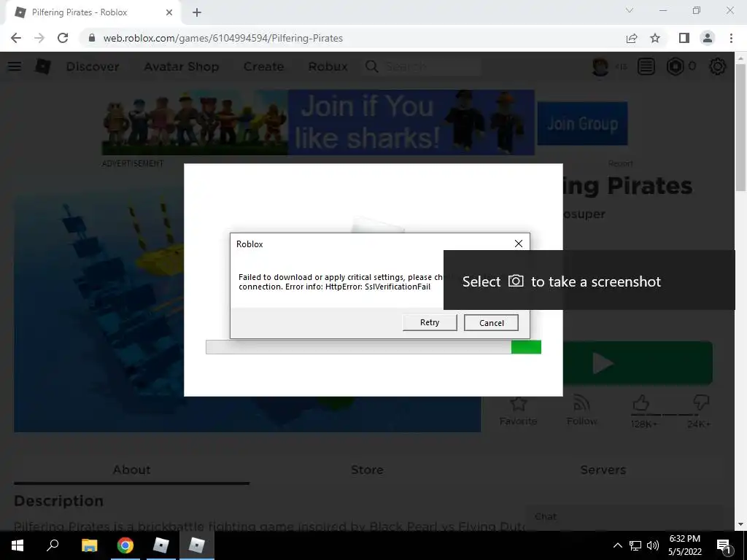Select the Pilfering Pirates - Roblox tab
This screenshot has width=747, height=560.
[93, 12]
